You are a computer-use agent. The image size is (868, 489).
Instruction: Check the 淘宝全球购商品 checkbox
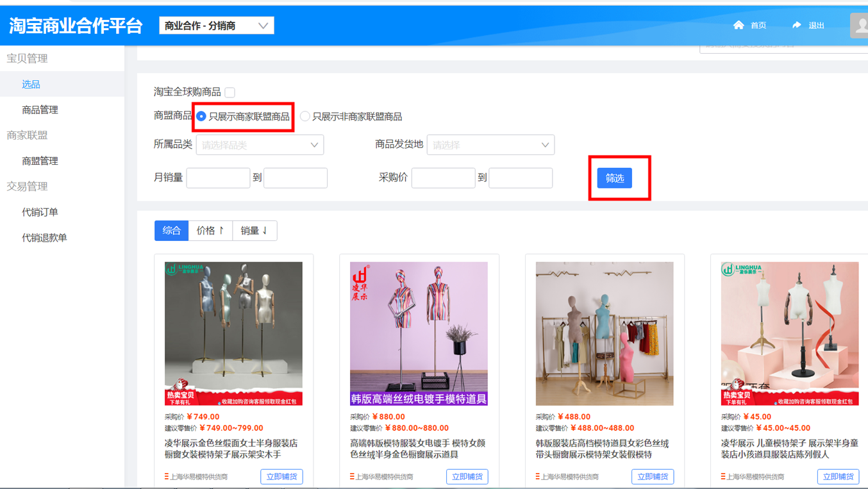click(230, 92)
